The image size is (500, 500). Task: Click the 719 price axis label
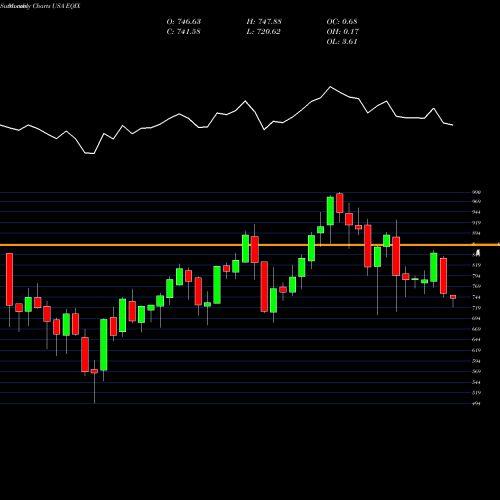click(477, 308)
